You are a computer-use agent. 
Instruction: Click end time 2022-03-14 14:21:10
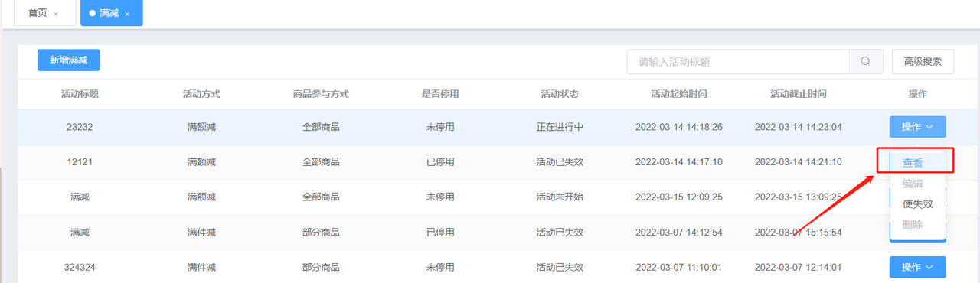pos(799,162)
